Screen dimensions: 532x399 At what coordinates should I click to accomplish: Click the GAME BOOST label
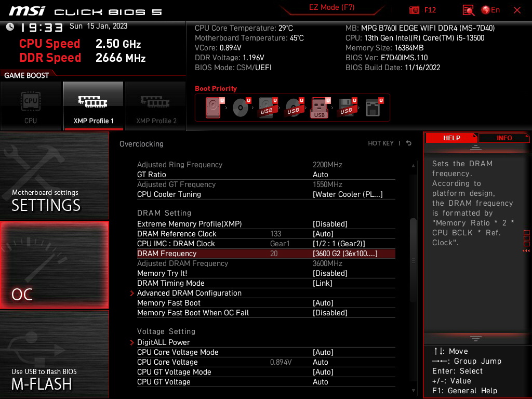(x=26, y=75)
